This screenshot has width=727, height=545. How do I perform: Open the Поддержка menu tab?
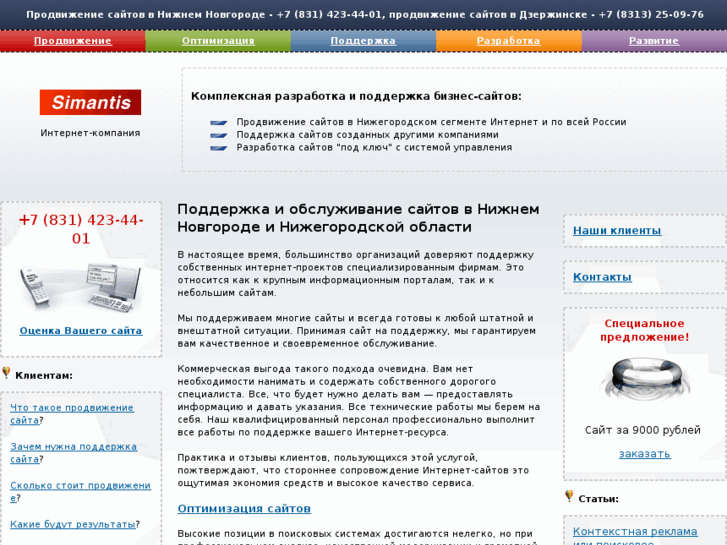click(x=363, y=41)
